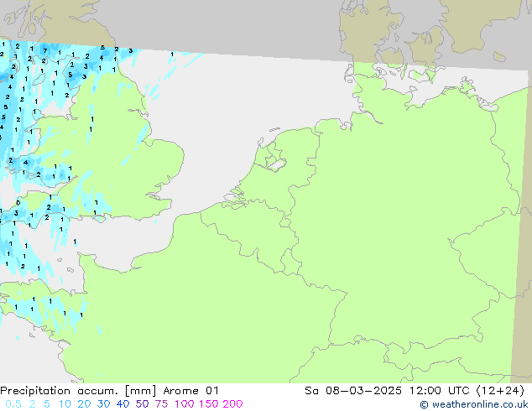This screenshot has height=411, width=532.
Task: Click the '[mm]' unit label
Action: (x=140, y=391)
